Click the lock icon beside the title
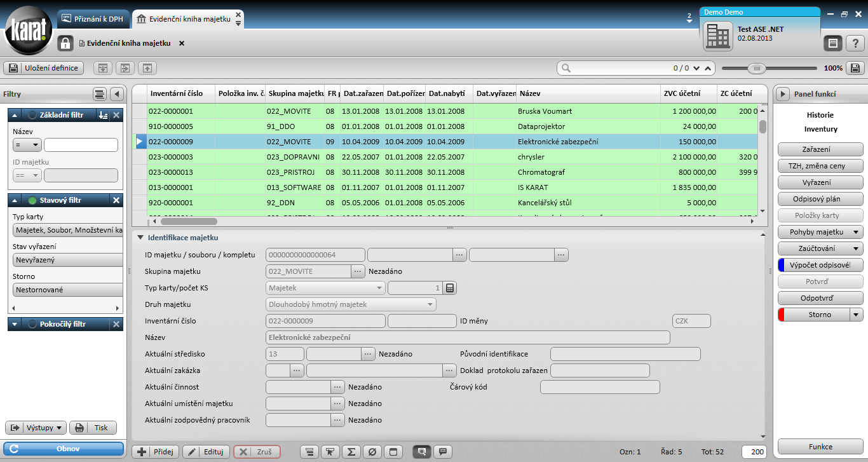Screen dimensions: 868x462 tap(65, 43)
